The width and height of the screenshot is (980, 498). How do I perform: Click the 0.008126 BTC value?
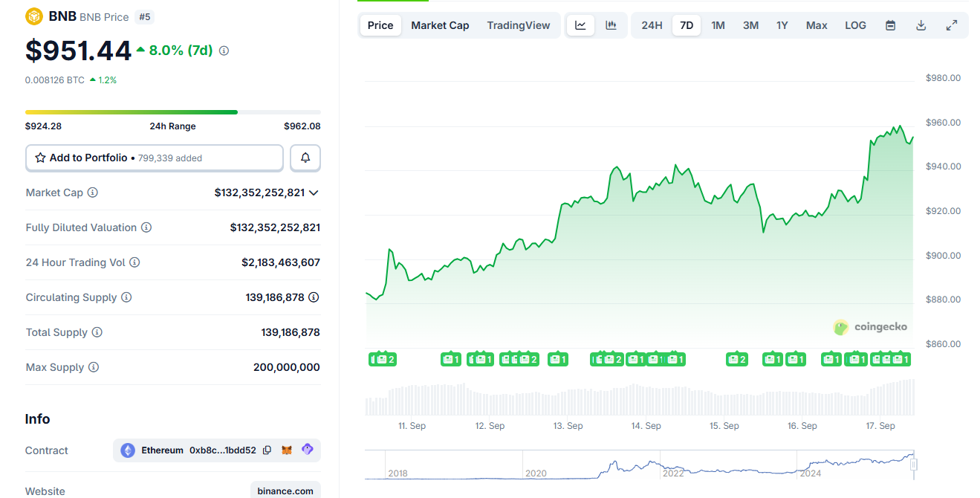pyautogui.click(x=55, y=80)
